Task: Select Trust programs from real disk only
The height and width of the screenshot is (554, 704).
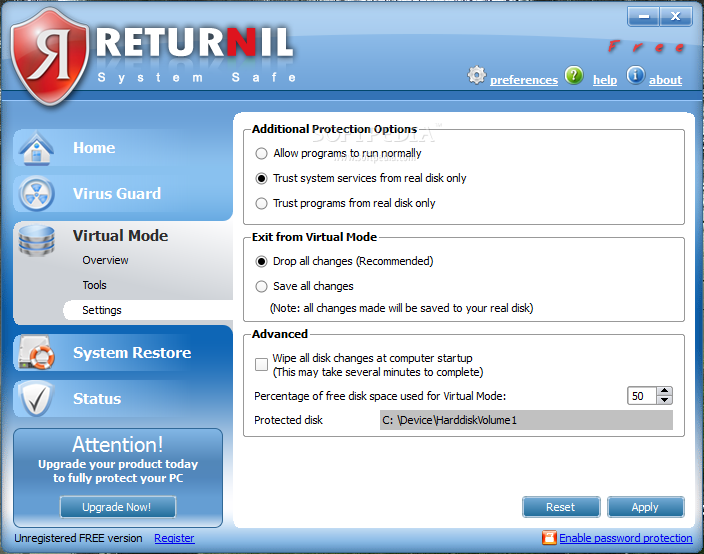Action: tap(261, 203)
